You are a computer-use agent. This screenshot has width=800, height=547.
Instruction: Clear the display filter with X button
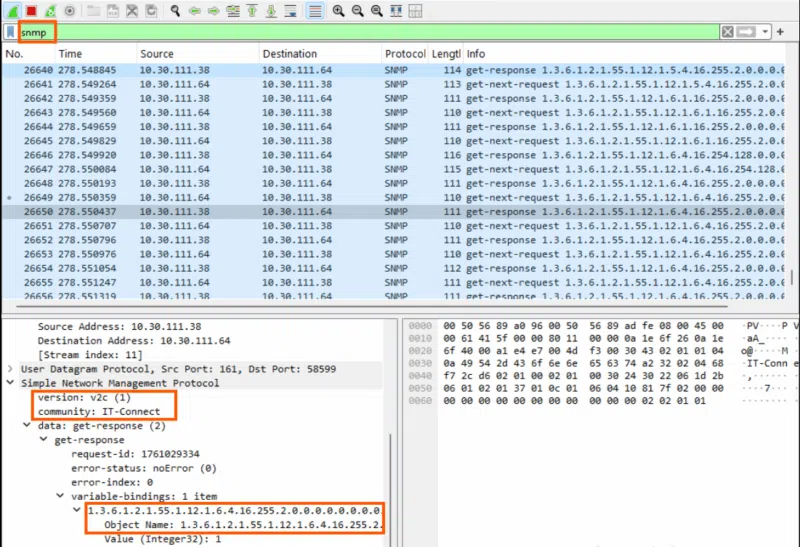click(728, 32)
